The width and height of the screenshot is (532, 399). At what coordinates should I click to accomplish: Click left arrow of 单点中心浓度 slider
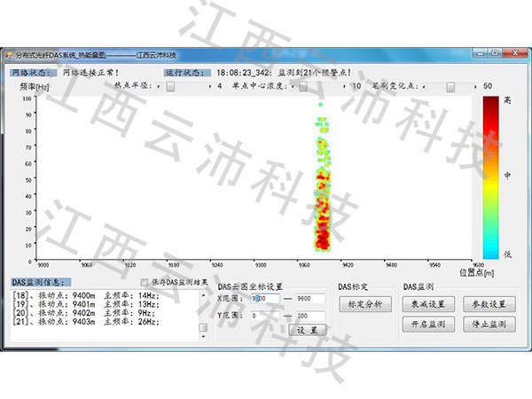click(x=293, y=87)
